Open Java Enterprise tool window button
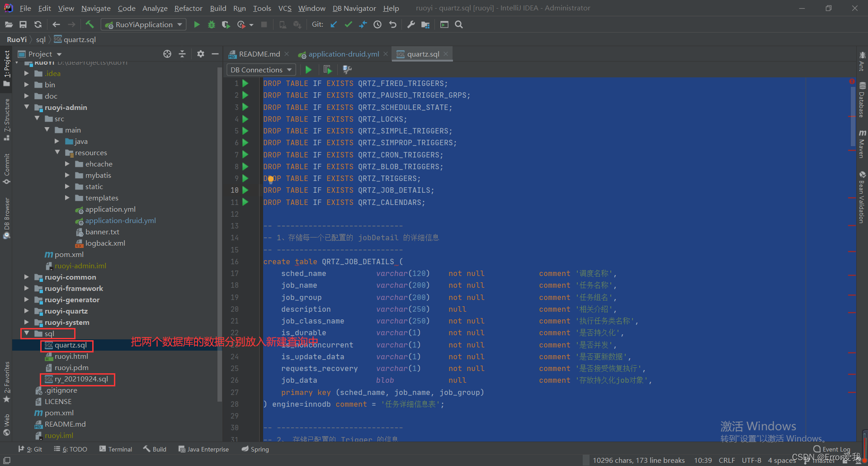This screenshot has width=868, height=466. (x=203, y=449)
